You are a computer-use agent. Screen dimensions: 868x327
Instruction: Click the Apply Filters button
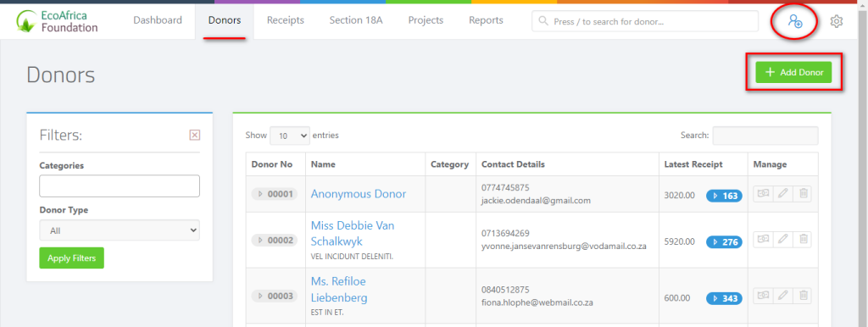point(71,258)
